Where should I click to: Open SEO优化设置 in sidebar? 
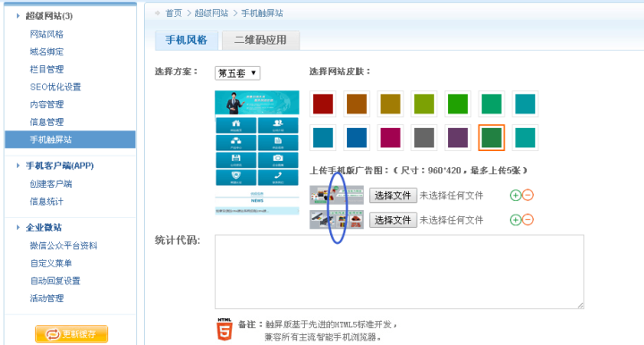pyautogui.click(x=55, y=87)
